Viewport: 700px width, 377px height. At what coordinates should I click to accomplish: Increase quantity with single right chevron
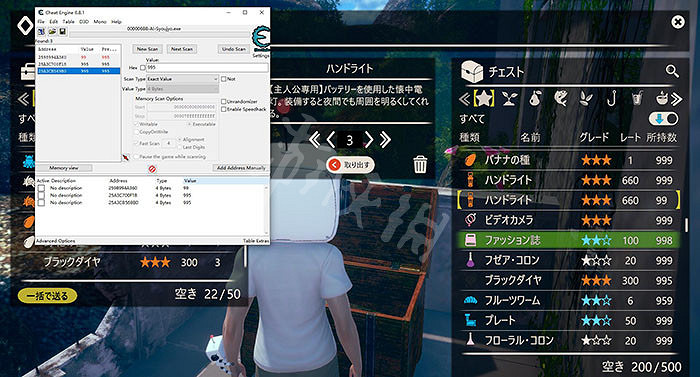[x=369, y=140]
